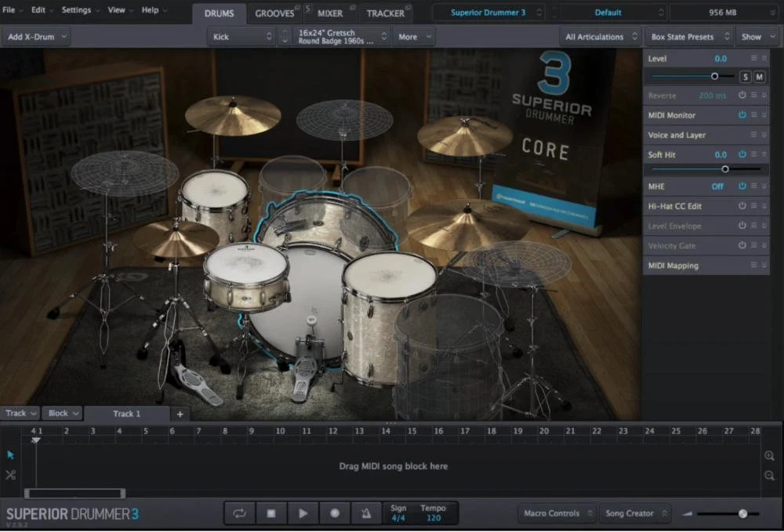The width and height of the screenshot is (784, 532).
Task: Open the View menu
Action: 120,9
